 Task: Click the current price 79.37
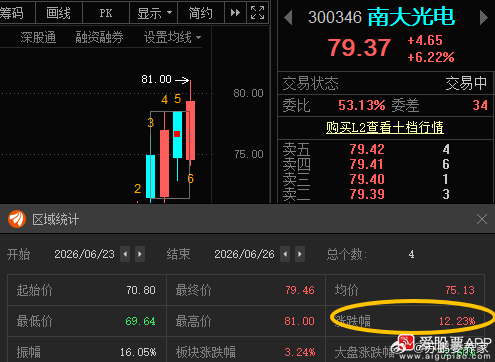(359, 48)
